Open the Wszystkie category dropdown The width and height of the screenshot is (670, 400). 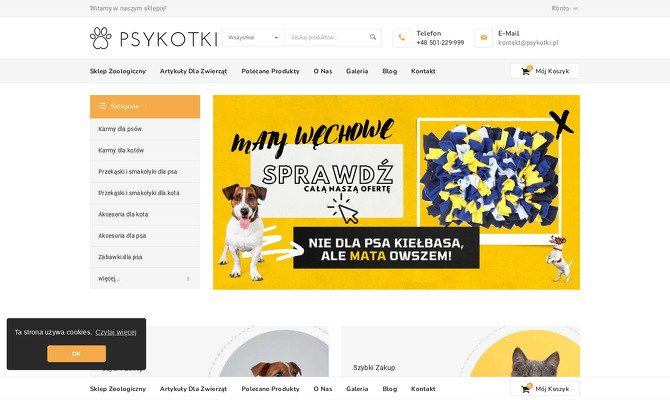pyautogui.click(x=253, y=38)
